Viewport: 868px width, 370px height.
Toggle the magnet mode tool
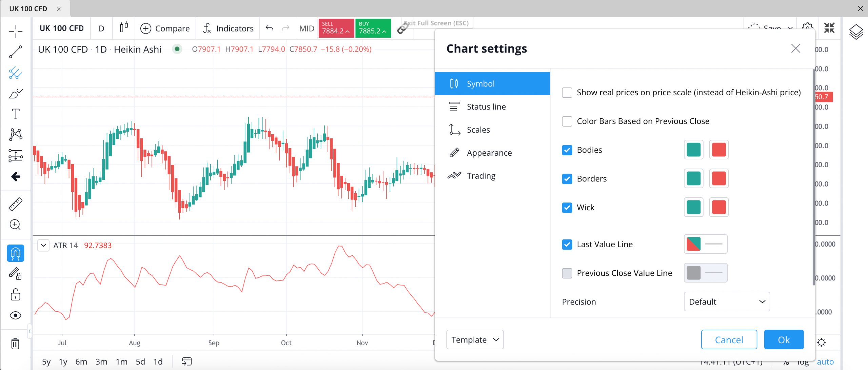pos(16,253)
